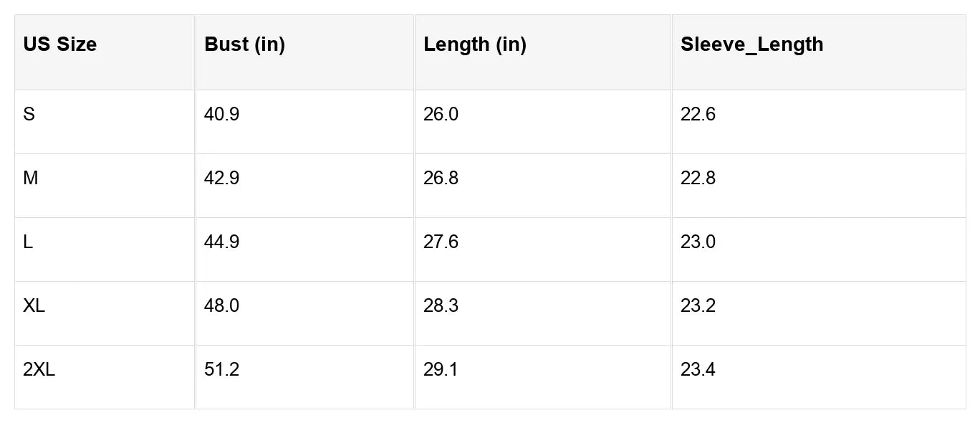Screen dimensions: 980x423
Task: Click the Length (in) column header
Action: pos(474,44)
